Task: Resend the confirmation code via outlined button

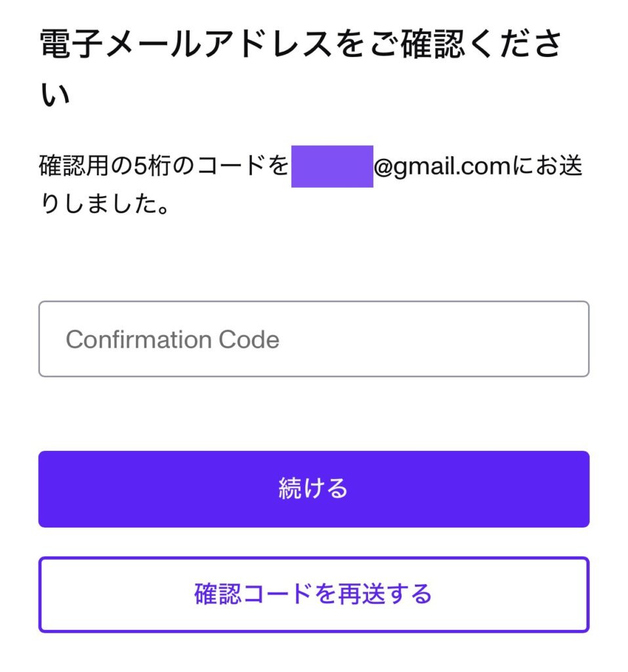Action: [x=314, y=595]
